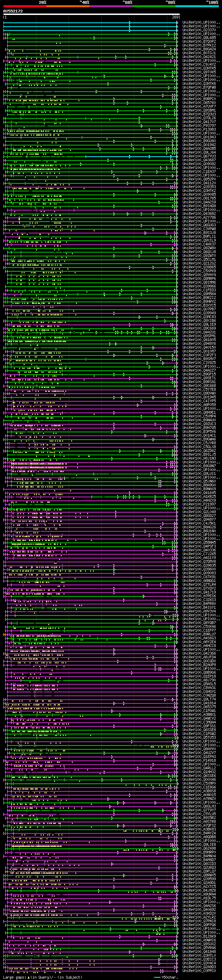This screenshot has width=222, height=980.
Task: Click the =50char scale legend
Action: pos(165,977)
